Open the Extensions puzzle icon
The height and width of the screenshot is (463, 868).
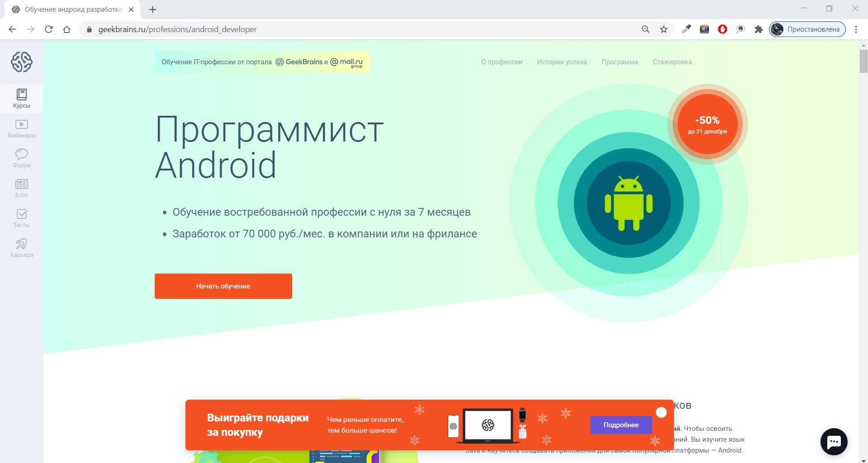tap(759, 29)
